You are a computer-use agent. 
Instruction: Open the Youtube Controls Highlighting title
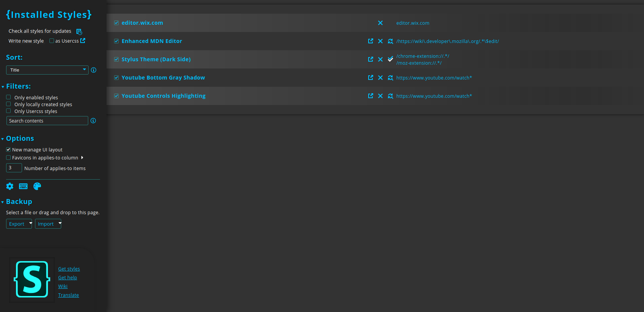click(x=164, y=96)
